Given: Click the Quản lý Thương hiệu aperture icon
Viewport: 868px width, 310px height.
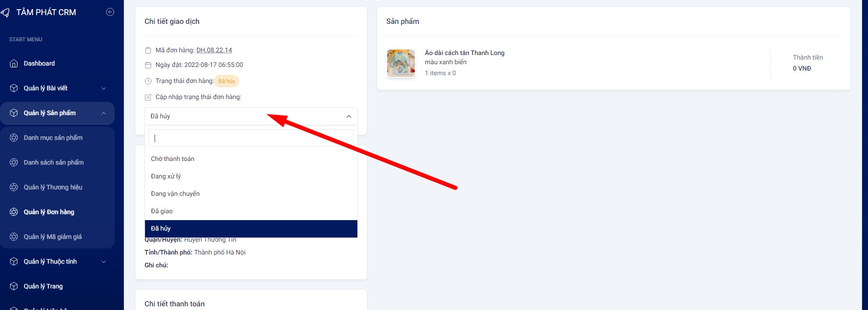Looking at the screenshot, I should [14, 187].
